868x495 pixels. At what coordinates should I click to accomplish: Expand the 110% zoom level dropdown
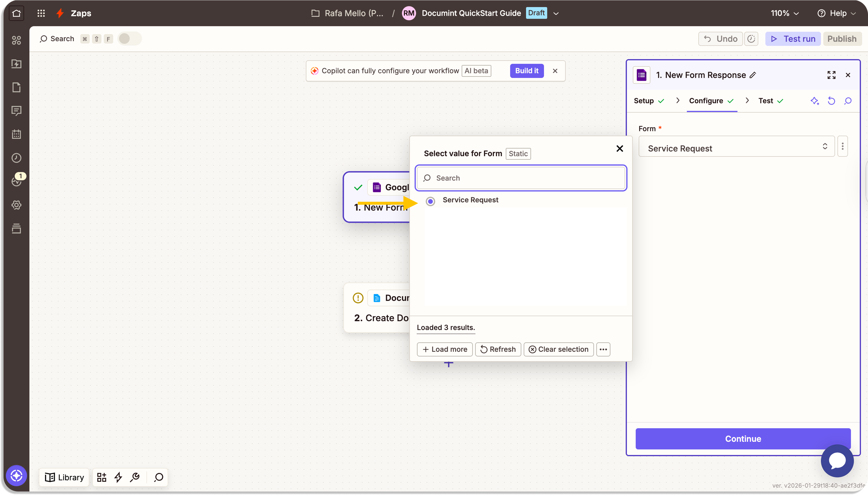click(x=784, y=13)
